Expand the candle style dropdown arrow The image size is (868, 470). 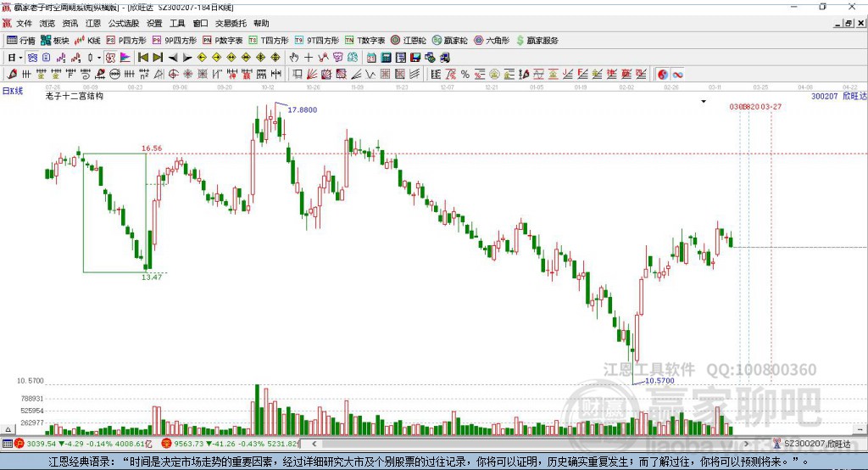click(x=99, y=58)
